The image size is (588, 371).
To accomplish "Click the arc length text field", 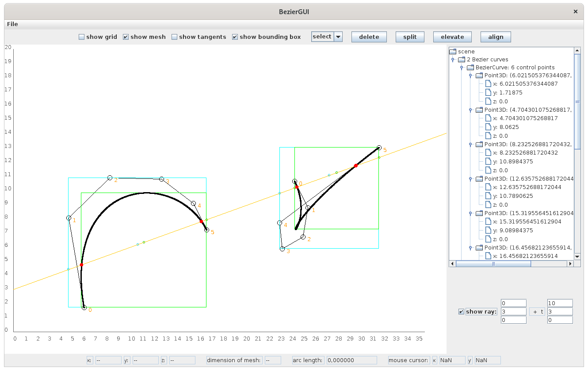I will [351, 360].
